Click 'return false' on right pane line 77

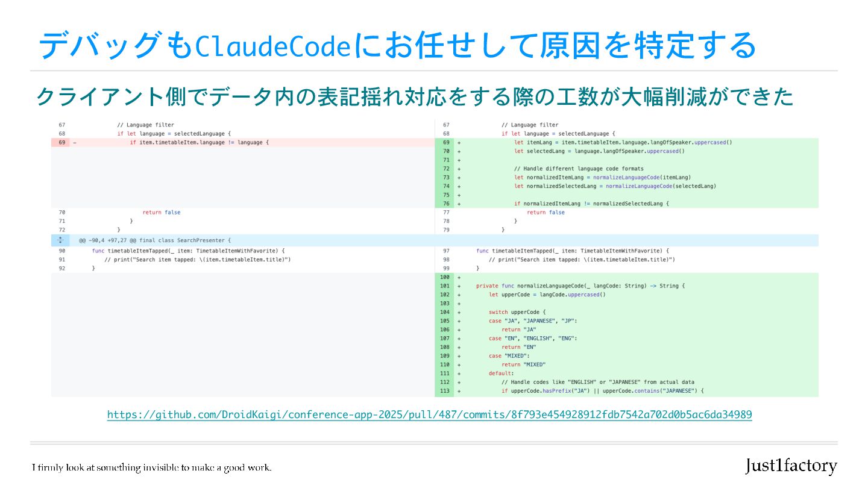pos(546,212)
